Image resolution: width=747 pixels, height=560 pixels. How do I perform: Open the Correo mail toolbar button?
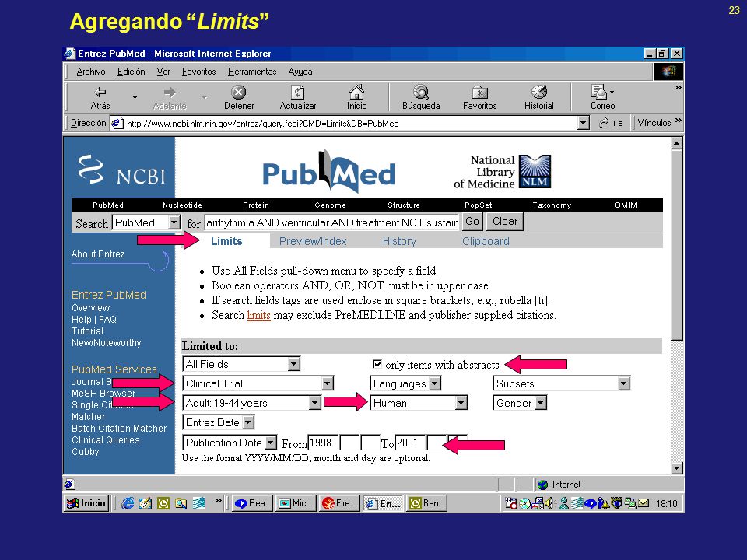602,98
